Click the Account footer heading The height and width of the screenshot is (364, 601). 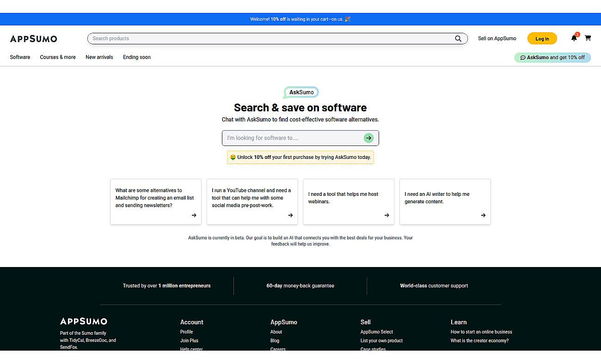point(192,322)
